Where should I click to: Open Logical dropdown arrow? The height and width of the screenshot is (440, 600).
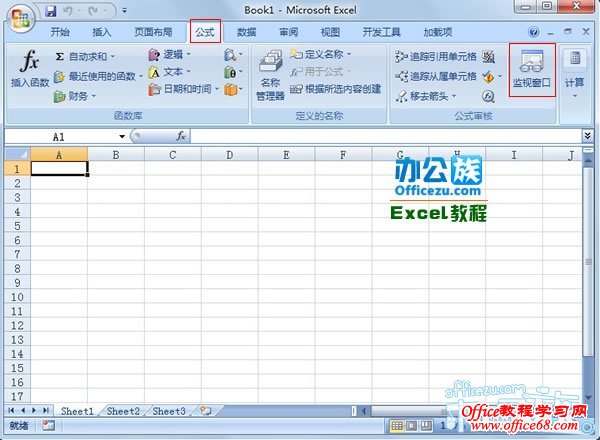click(188, 55)
